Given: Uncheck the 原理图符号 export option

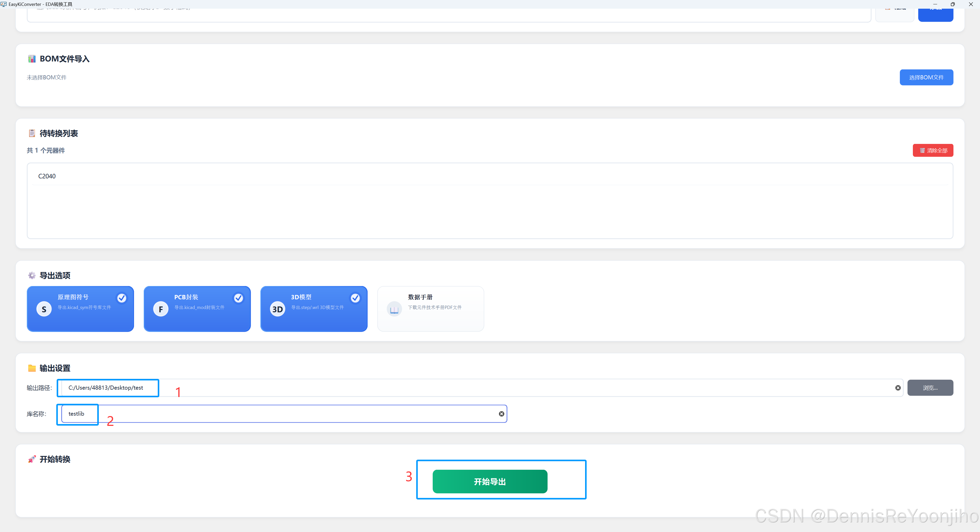Looking at the screenshot, I should (122, 298).
